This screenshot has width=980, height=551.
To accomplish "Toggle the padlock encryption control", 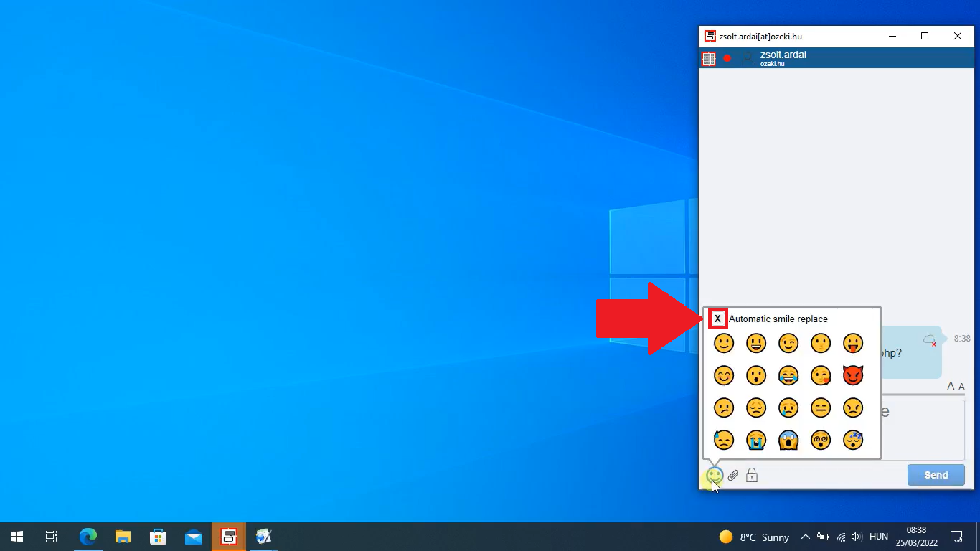I will pos(752,475).
